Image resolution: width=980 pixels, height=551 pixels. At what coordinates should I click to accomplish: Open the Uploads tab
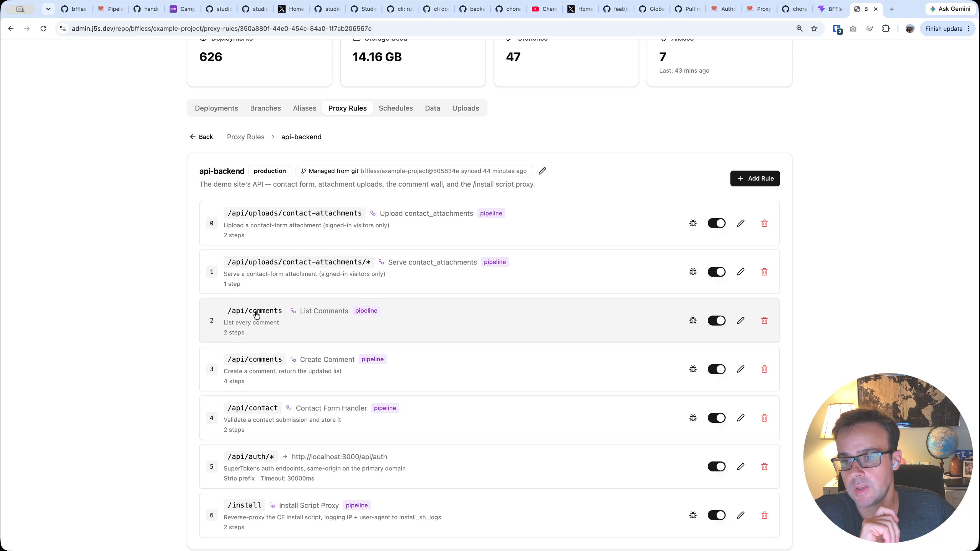pyautogui.click(x=465, y=108)
